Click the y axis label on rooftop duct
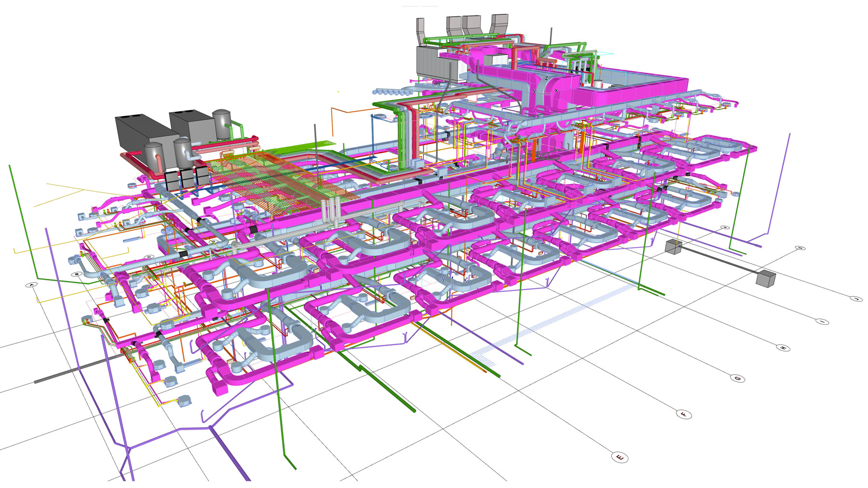The image size is (868, 488). tap(534, 91)
